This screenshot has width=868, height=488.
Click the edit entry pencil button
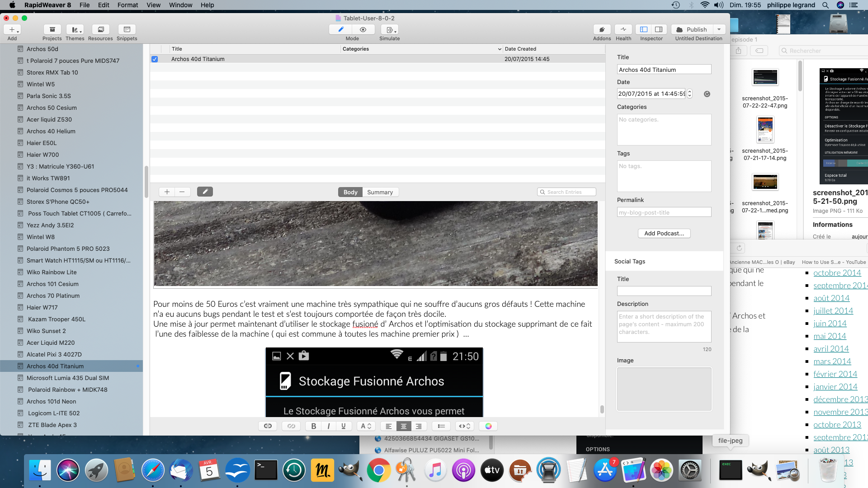click(x=205, y=192)
